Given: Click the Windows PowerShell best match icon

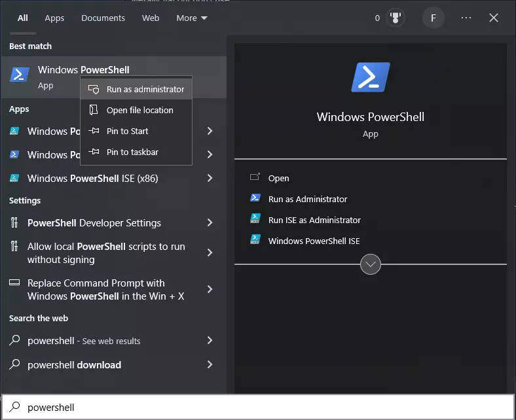Looking at the screenshot, I should click(x=20, y=75).
